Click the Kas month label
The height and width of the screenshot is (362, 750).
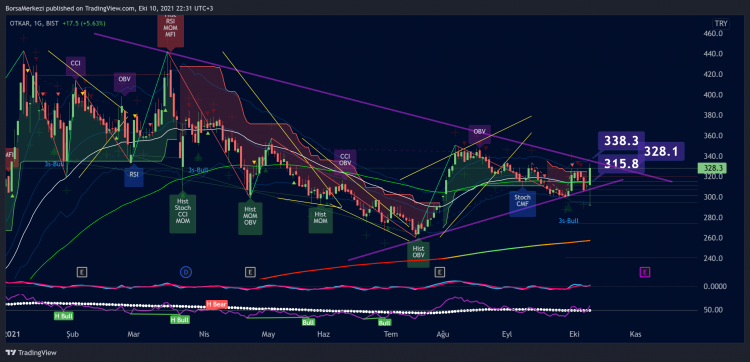[635, 334]
